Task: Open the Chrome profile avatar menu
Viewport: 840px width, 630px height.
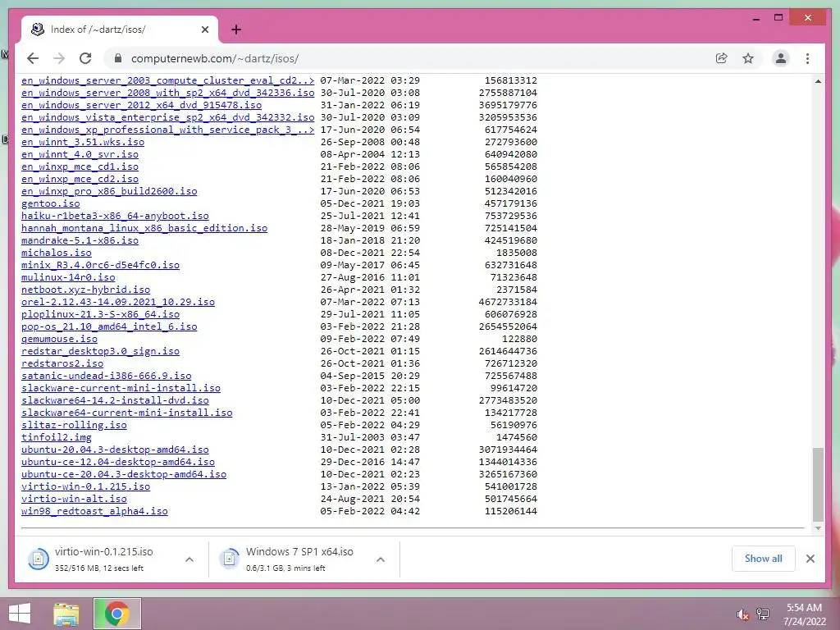Action: pos(781,58)
